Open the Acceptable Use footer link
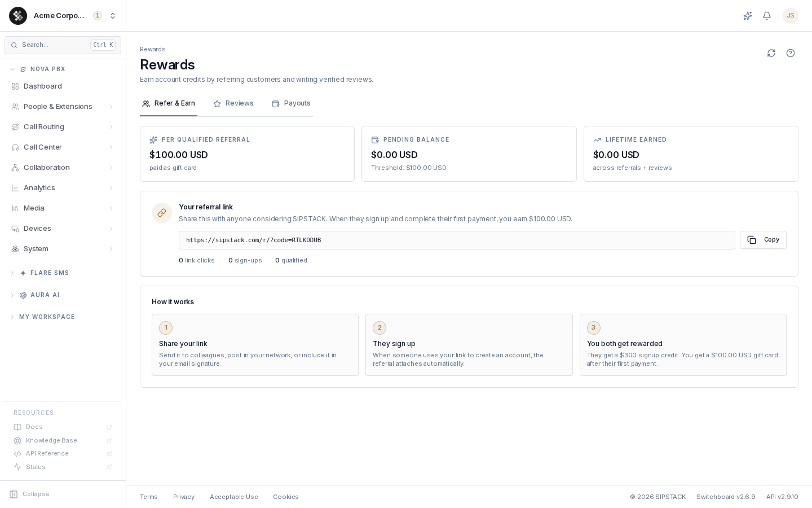Viewport: 812px width, 508px height. (x=234, y=497)
